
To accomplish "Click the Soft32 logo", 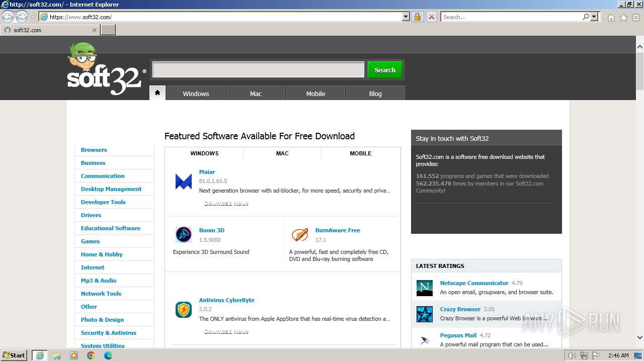I will pos(107,69).
